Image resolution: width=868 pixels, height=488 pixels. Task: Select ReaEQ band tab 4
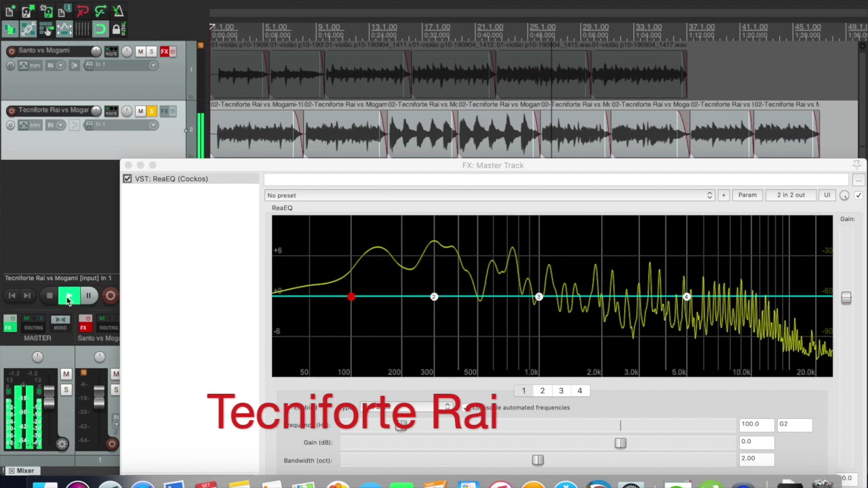(580, 390)
